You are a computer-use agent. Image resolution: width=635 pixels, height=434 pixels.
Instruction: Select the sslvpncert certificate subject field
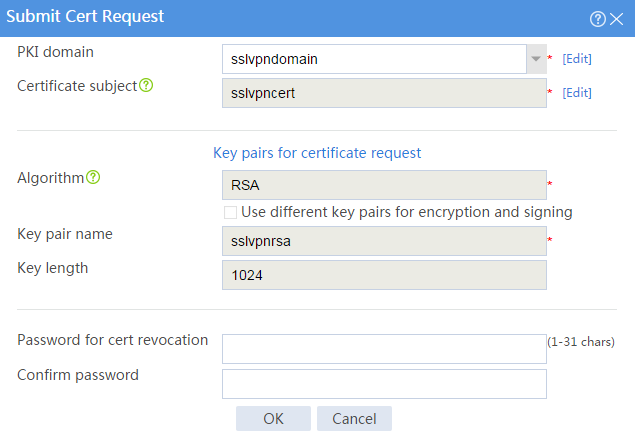[x=384, y=93]
